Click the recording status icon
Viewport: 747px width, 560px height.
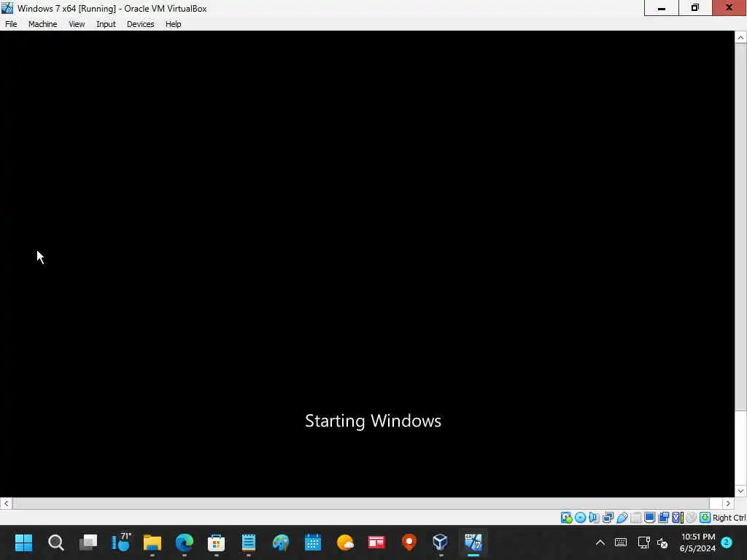click(663, 518)
